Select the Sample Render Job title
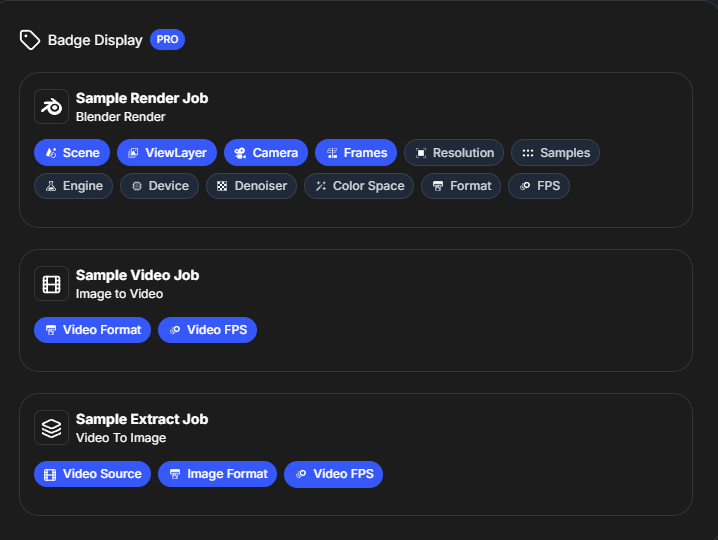Viewport: 718px width, 540px height. (x=142, y=98)
